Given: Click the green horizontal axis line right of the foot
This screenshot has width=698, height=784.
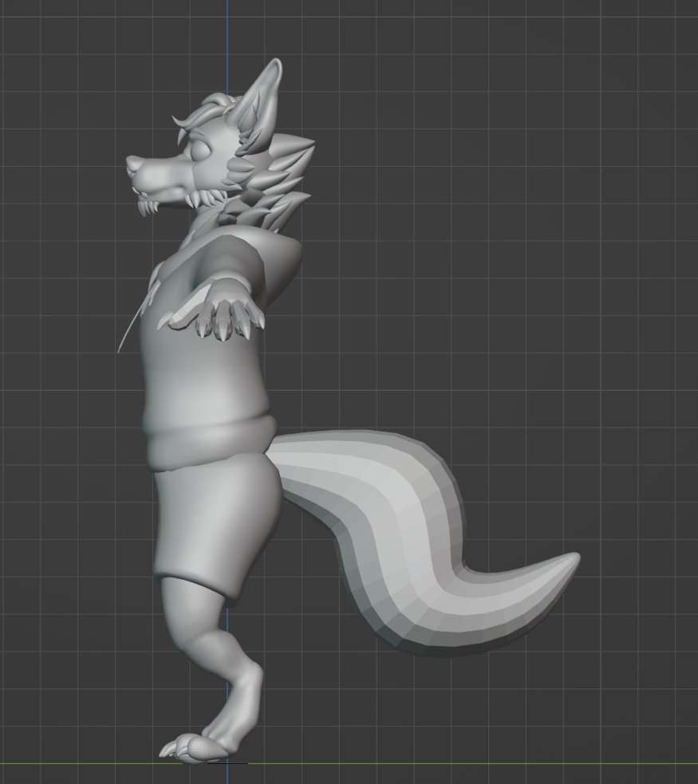Looking at the screenshot, I should pyautogui.click(x=479, y=763).
